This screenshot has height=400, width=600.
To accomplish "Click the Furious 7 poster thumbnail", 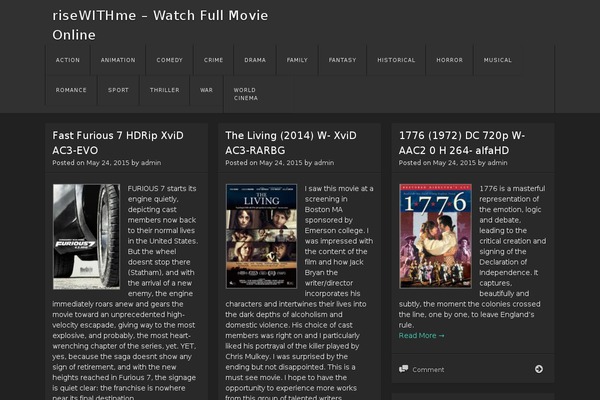I will pyautogui.click(x=86, y=237).
